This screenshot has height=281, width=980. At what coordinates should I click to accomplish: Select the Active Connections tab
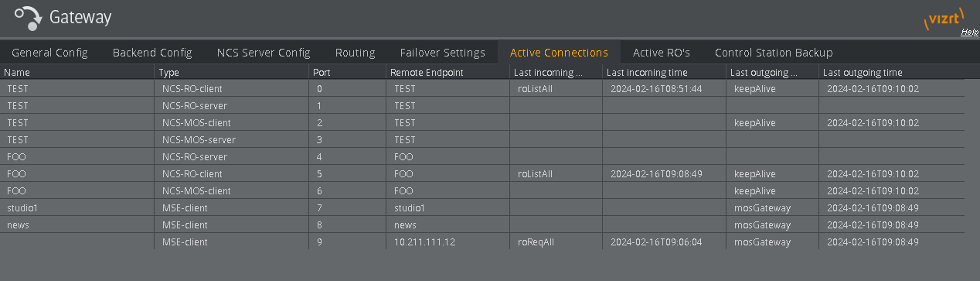tap(559, 53)
